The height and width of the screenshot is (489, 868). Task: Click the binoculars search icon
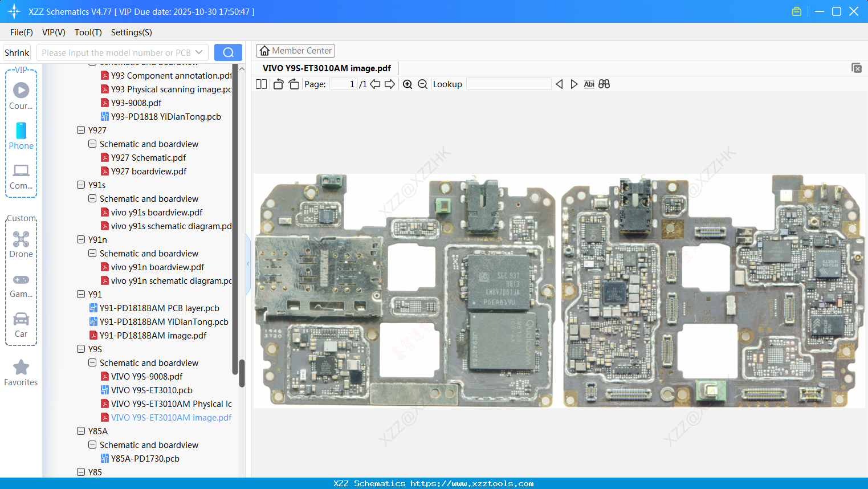point(604,84)
